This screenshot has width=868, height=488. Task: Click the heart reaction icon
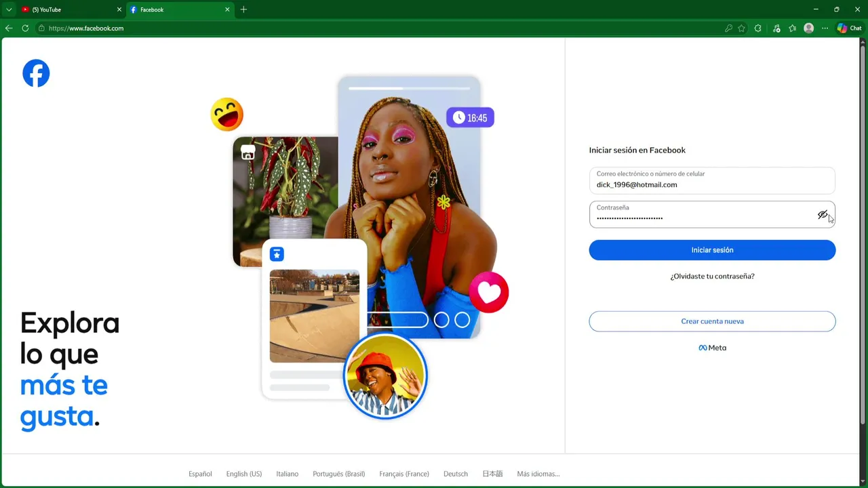pyautogui.click(x=489, y=292)
